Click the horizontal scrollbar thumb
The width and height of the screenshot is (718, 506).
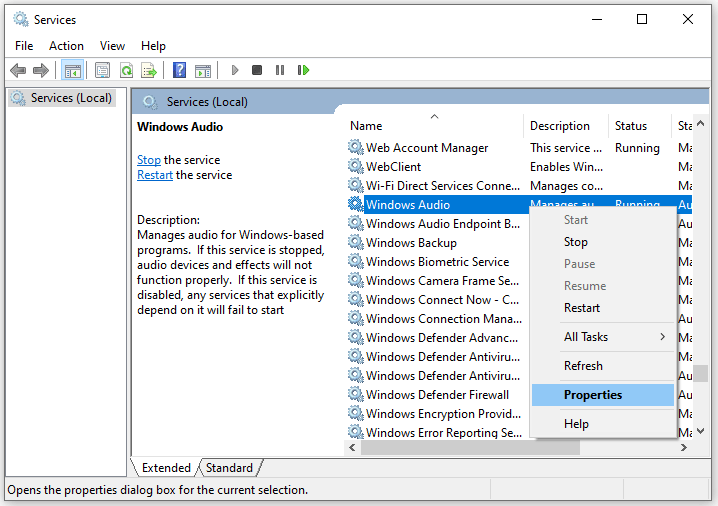click(470, 447)
